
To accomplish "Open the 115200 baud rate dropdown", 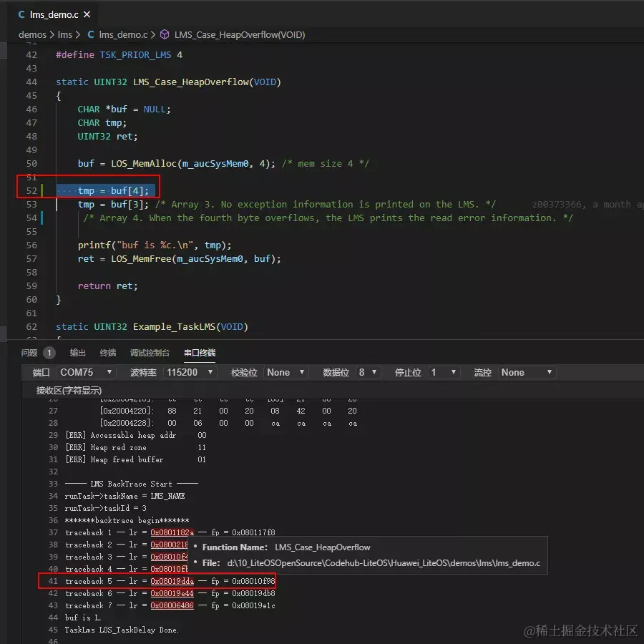I will click(x=190, y=373).
